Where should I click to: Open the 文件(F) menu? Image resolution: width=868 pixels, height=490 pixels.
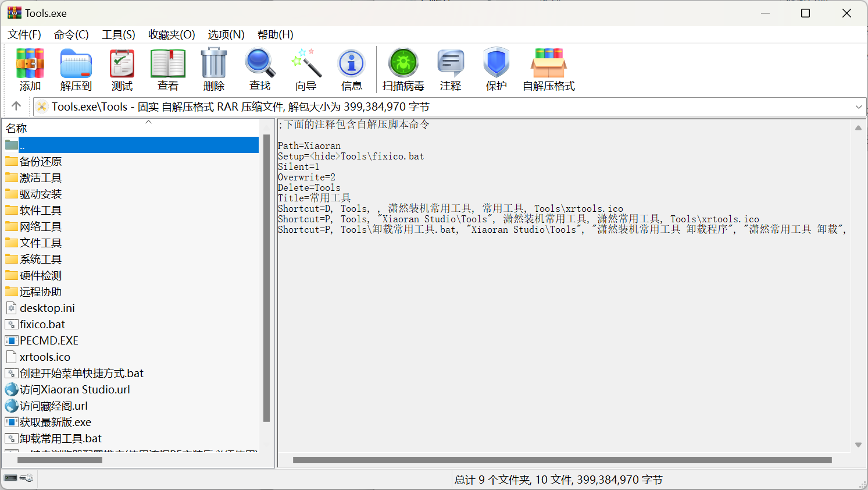[24, 35]
